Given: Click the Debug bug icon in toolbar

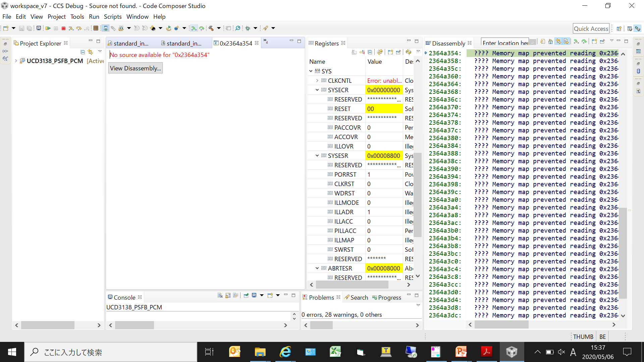Looking at the screenshot, I should [x=248, y=28].
